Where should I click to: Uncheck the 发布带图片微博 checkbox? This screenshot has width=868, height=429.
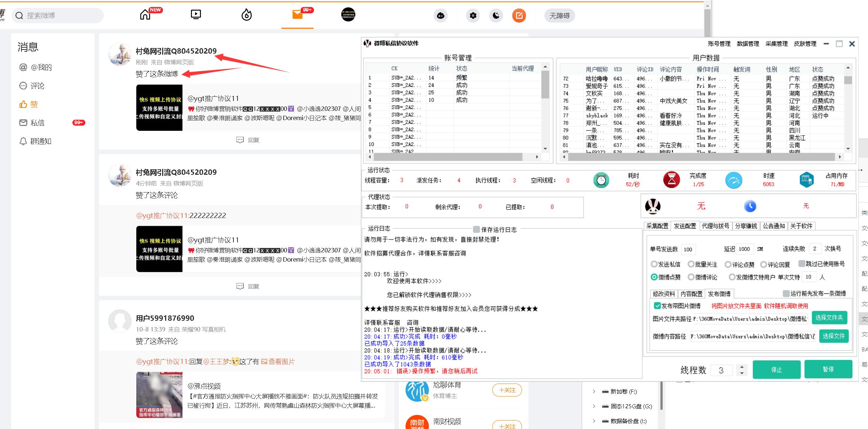[x=657, y=306]
